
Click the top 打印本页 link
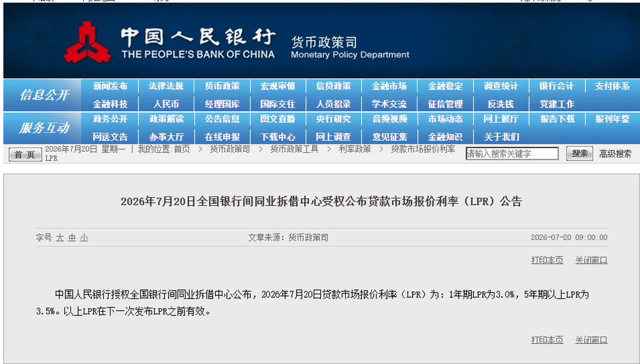(x=547, y=260)
